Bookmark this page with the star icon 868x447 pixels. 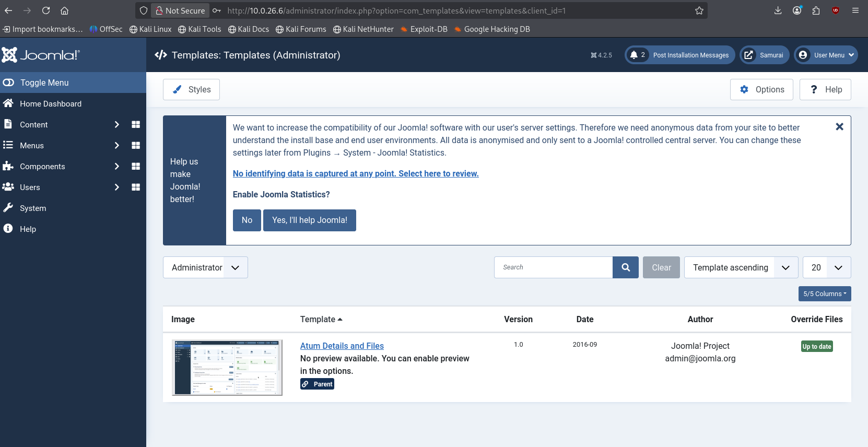coord(699,10)
